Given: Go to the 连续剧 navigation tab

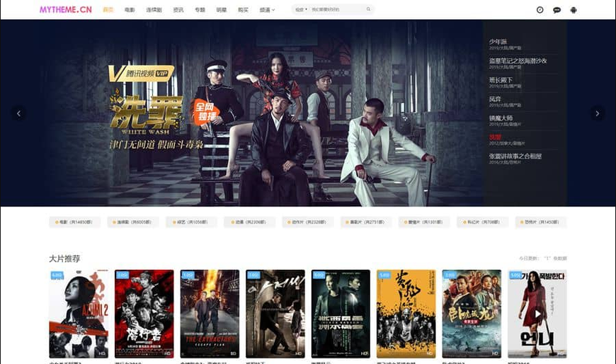Looking at the screenshot, I should [x=154, y=10].
